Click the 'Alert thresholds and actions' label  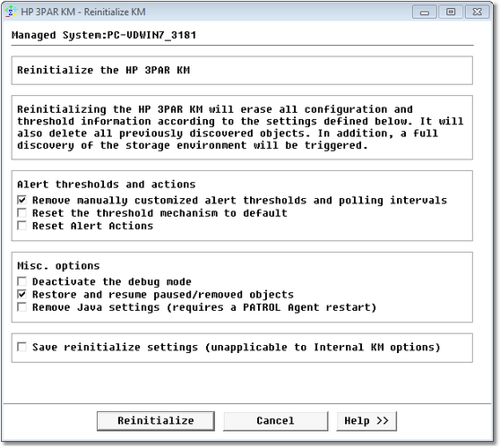tap(107, 184)
